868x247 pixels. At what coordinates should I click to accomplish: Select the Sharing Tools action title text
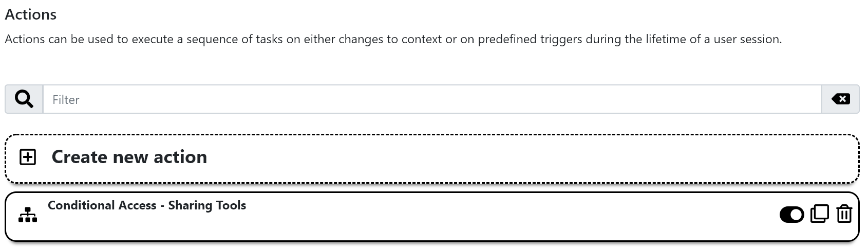[x=147, y=205]
